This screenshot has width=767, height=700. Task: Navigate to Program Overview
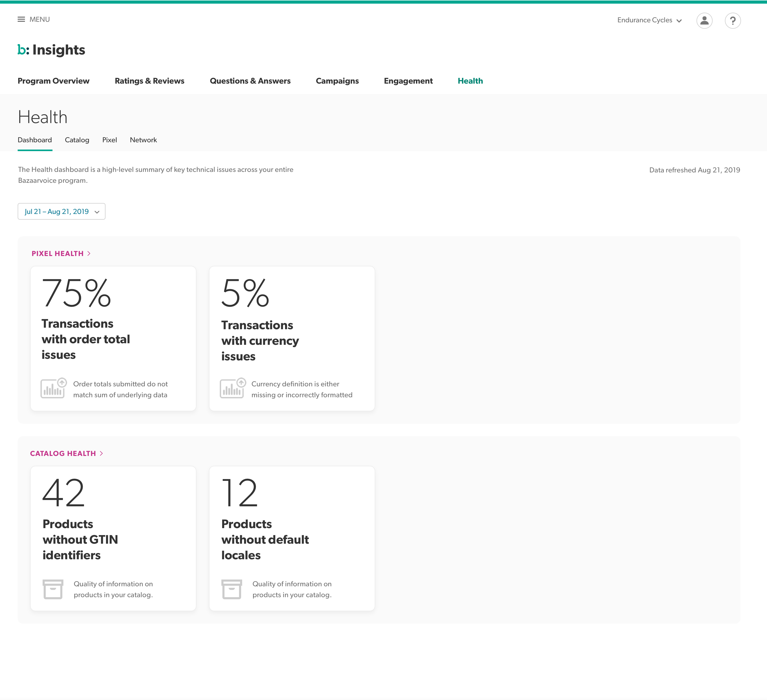point(53,81)
